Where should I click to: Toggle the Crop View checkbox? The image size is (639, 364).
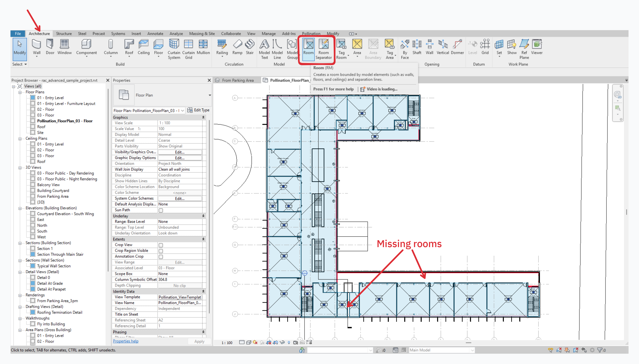click(x=161, y=245)
